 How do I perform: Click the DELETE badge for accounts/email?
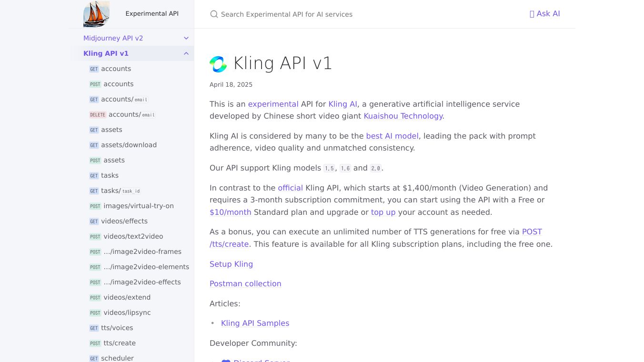(x=98, y=115)
